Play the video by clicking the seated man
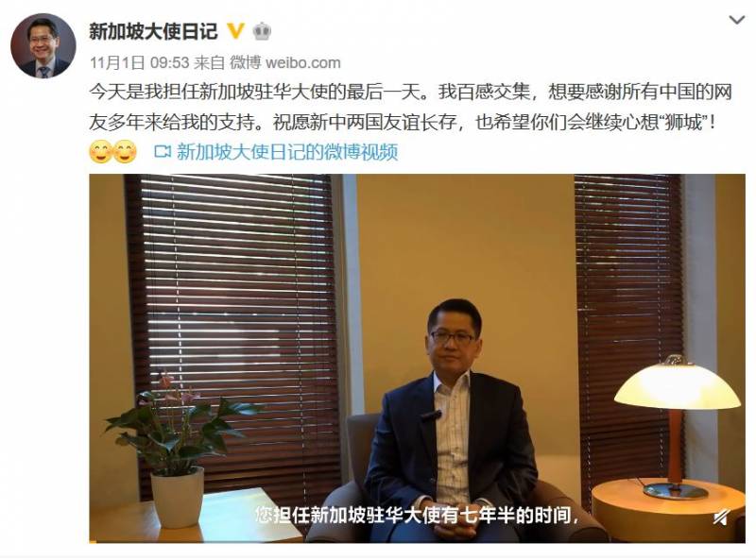756x560 pixels. click(x=451, y=424)
